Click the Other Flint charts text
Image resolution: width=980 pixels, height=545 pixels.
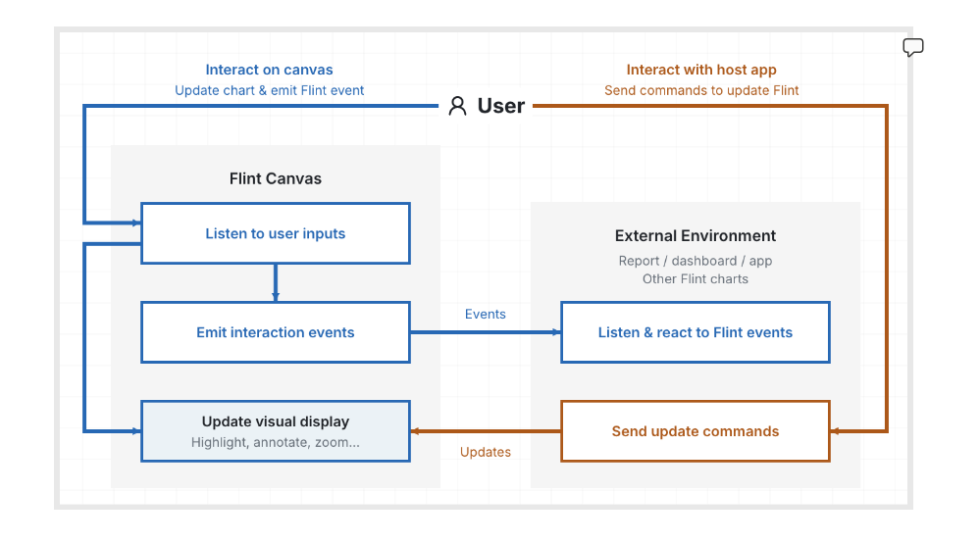click(695, 279)
